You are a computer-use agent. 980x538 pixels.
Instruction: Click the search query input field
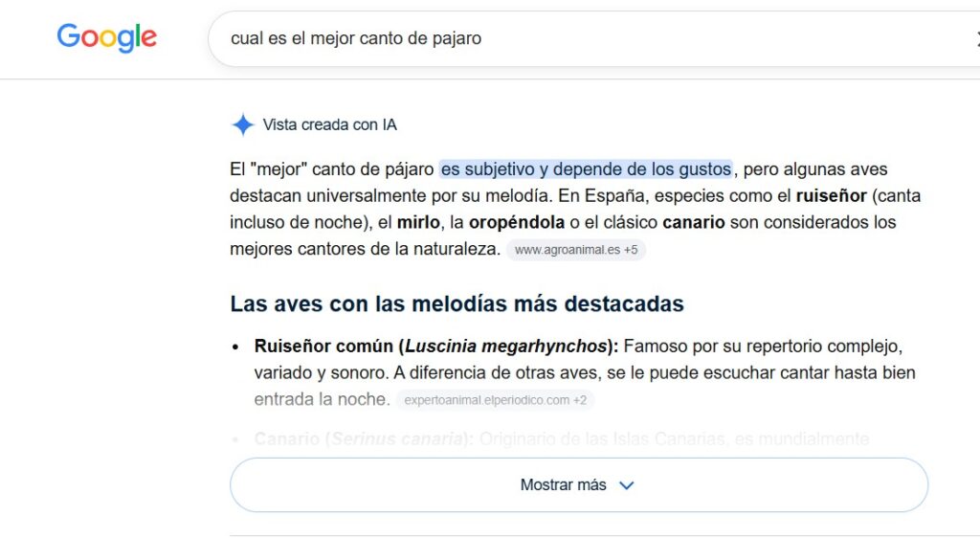tap(593, 38)
